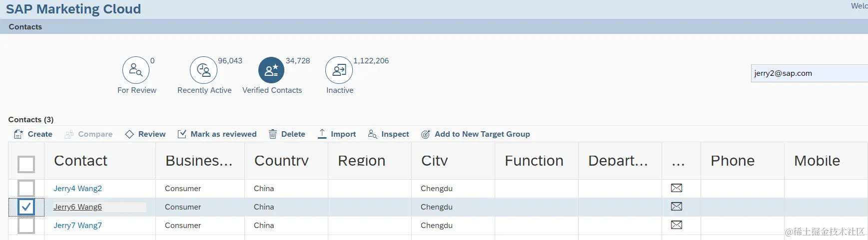Click the Function column header

[x=537, y=161]
